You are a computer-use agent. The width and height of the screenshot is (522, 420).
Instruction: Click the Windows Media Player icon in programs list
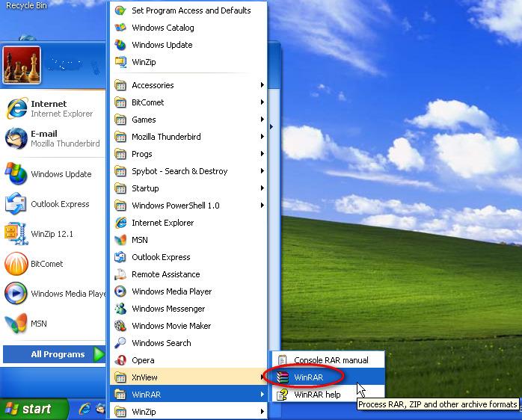[120, 291]
